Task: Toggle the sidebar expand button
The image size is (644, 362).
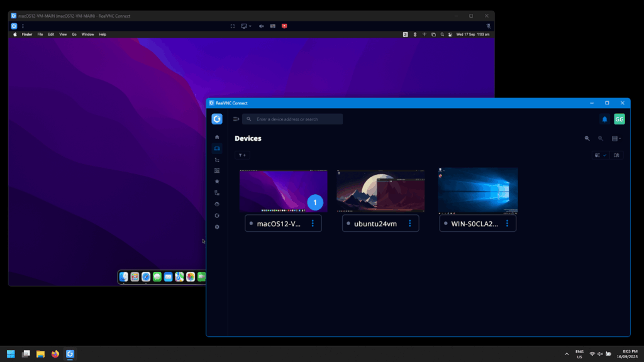Action: (x=236, y=119)
